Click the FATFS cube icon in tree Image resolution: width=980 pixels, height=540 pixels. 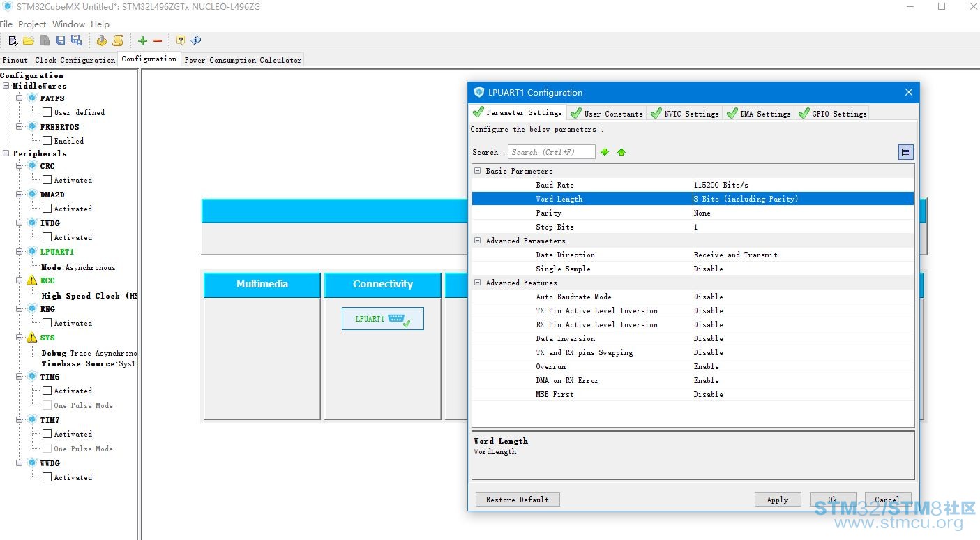point(31,98)
